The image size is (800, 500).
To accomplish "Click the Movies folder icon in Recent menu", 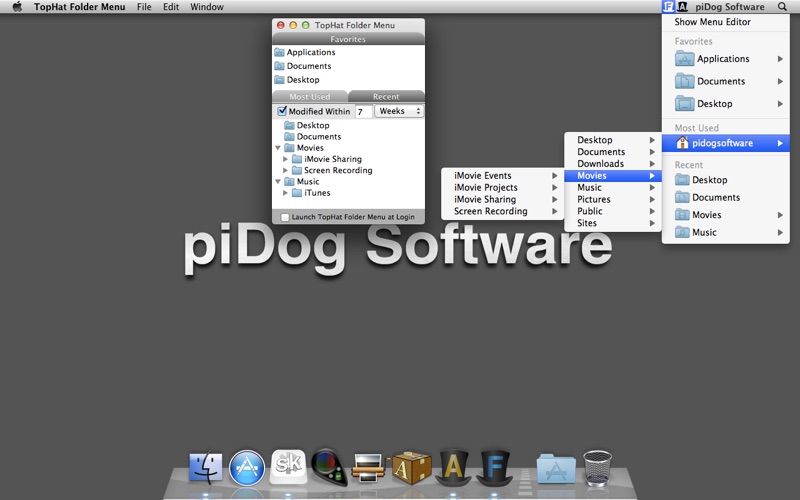I will point(682,215).
